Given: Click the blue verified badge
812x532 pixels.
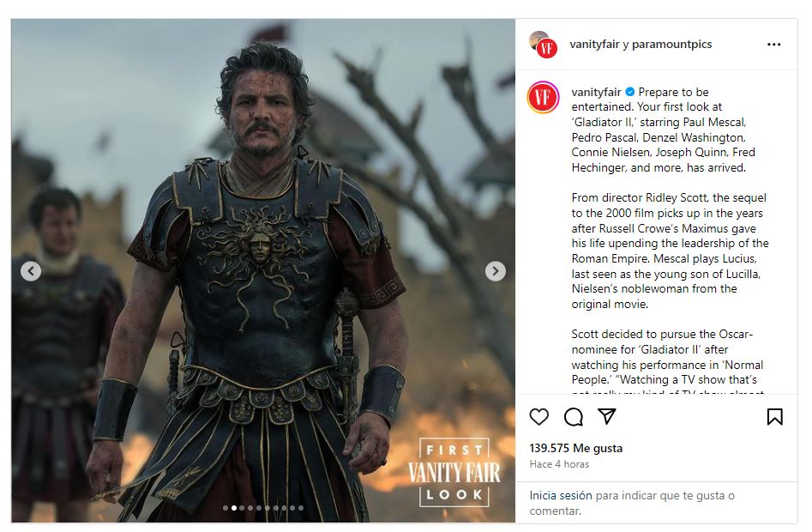Looking at the screenshot, I should 629,92.
